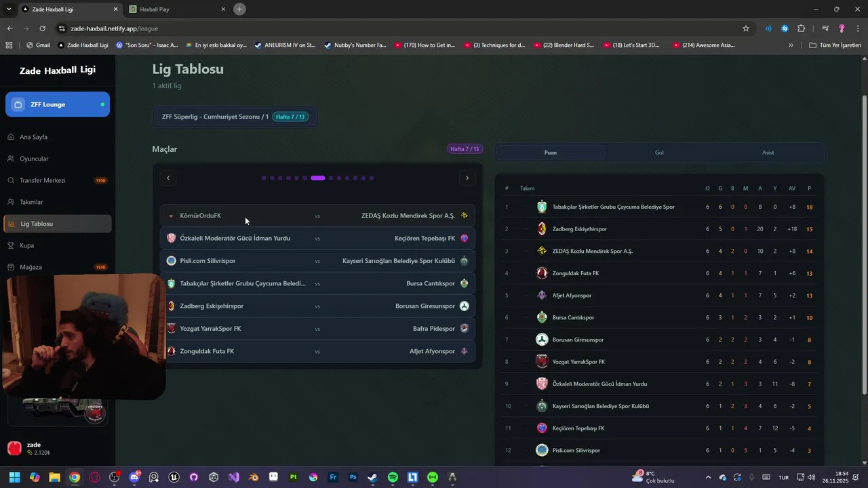Viewport: 868px width, 488px height.
Task: Switch to the Asist tab
Action: tap(768, 152)
